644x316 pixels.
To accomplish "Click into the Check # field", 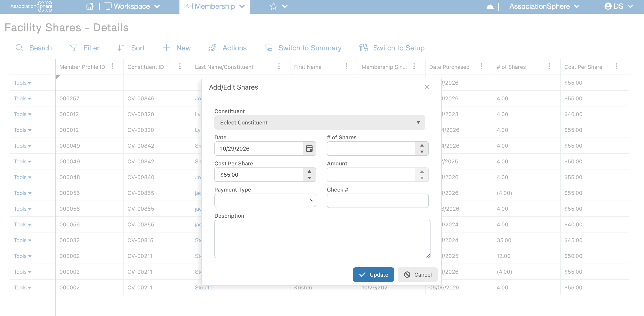I will [377, 201].
